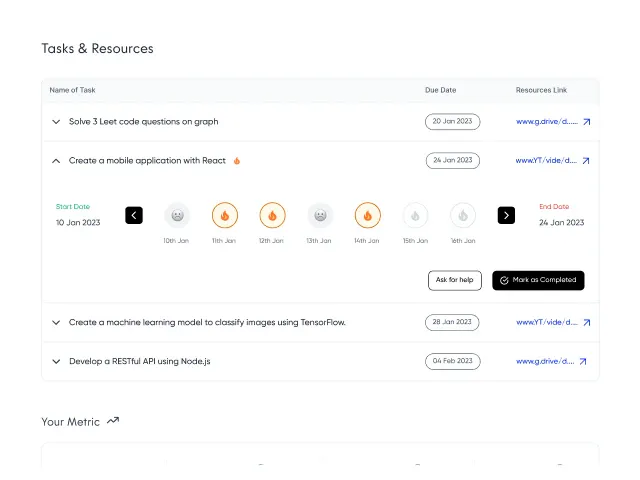Go to next days with right arrow
Viewport: 640px width, 480px height.
[x=506, y=215]
